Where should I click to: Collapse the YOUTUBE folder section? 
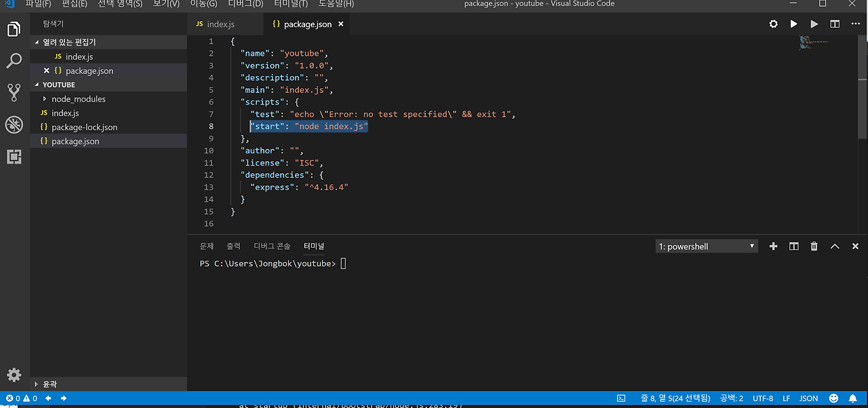point(59,85)
